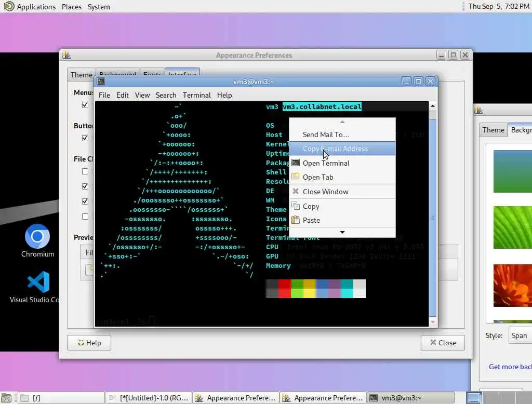Open the [/] file manager taskbar button
532x404 pixels.
click(61, 398)
